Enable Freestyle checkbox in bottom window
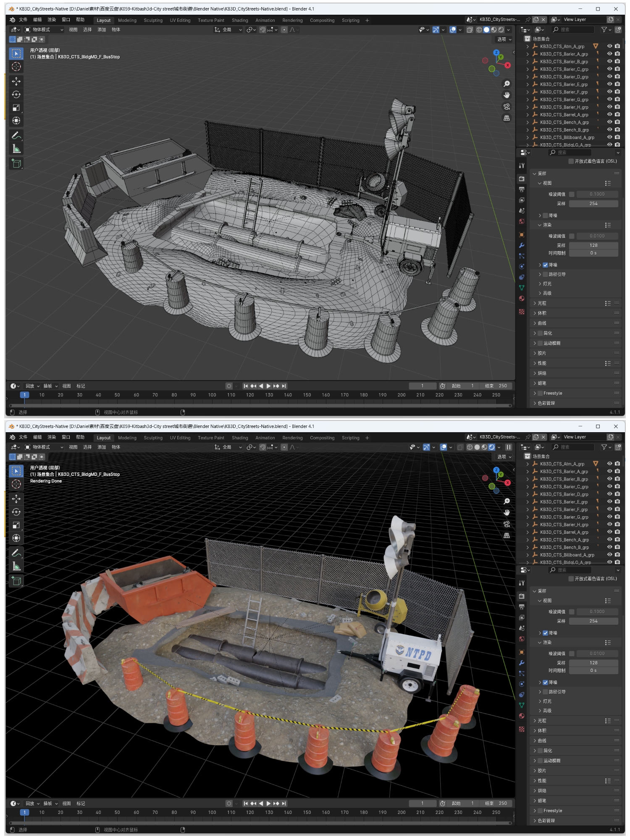Image resolution: width=630 pixels, height=840 pixels. click(540, 811)
